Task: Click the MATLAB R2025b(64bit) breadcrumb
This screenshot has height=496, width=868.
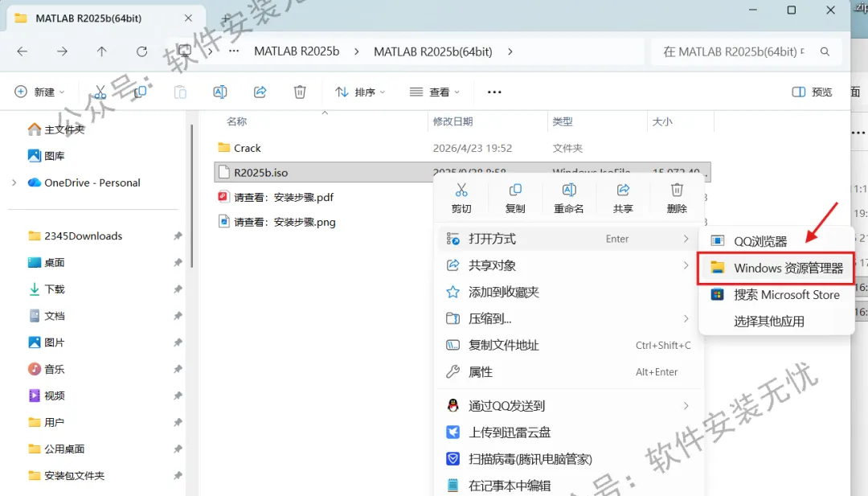Action: [433, 51]
